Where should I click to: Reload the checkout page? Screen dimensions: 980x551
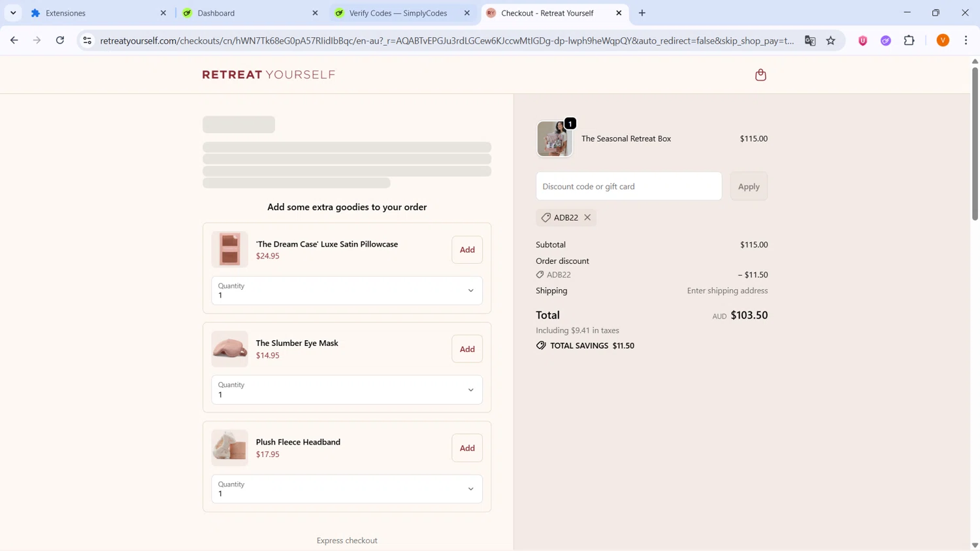(x=60, y=40)
